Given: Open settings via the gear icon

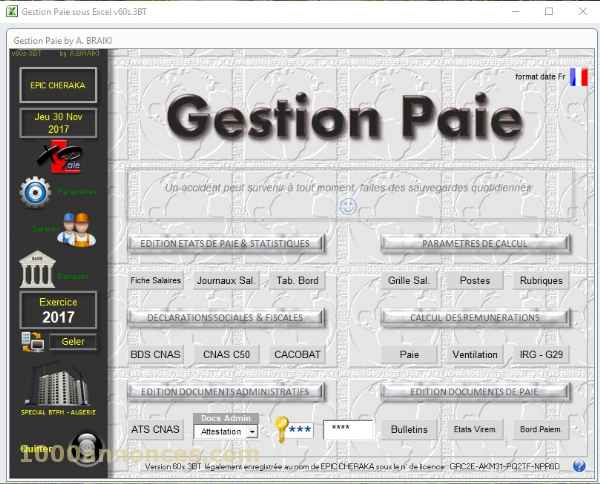Looking at the screenshot, I should [35, 192].
